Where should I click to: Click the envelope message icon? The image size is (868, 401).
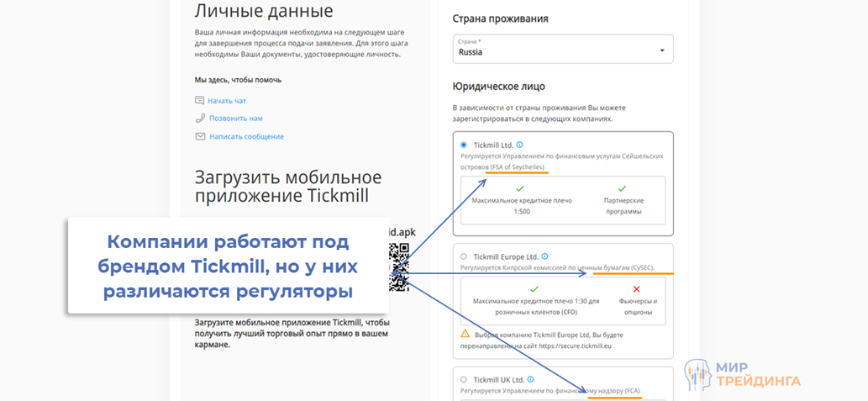(200, 136)
